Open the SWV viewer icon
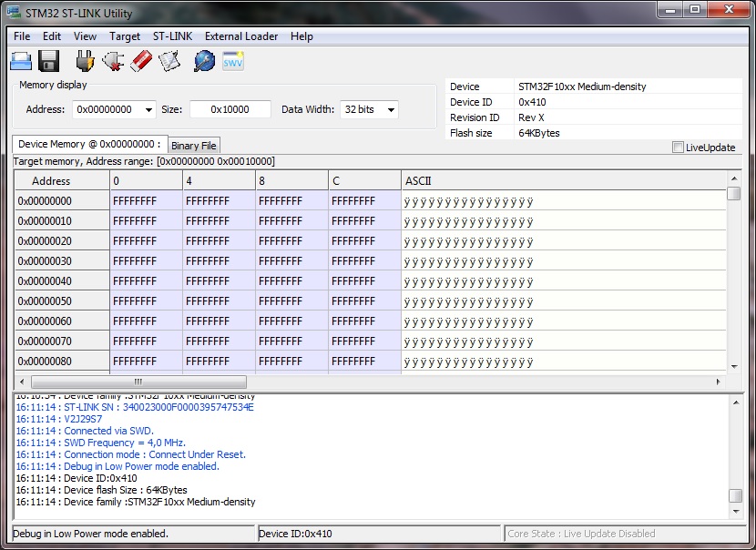The image size is (756, 550). coord(233,61)
